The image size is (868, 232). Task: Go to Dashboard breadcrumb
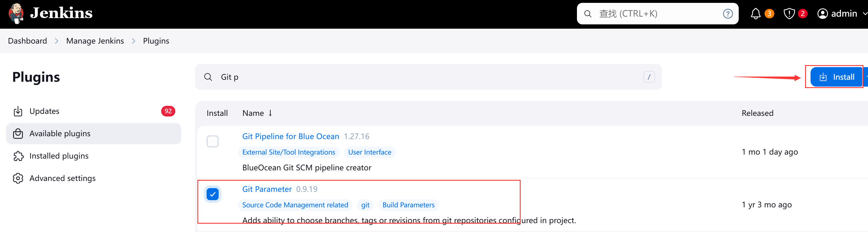(27, 41)
